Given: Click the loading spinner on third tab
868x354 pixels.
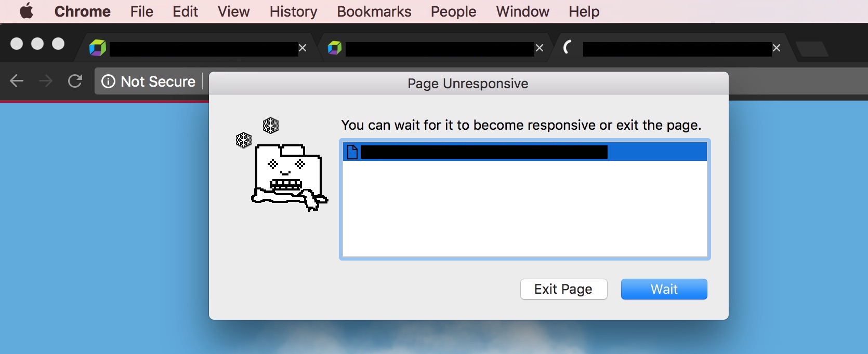Looking at the screenshot, I should point(568,48).
